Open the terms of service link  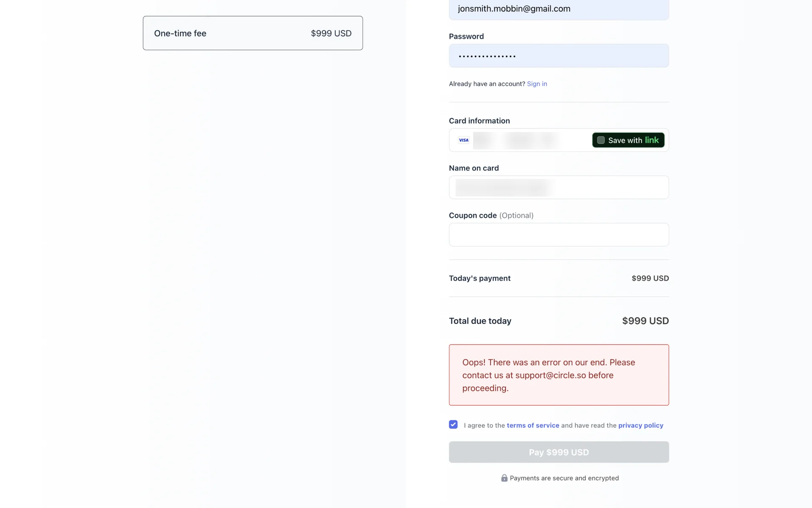532,425
